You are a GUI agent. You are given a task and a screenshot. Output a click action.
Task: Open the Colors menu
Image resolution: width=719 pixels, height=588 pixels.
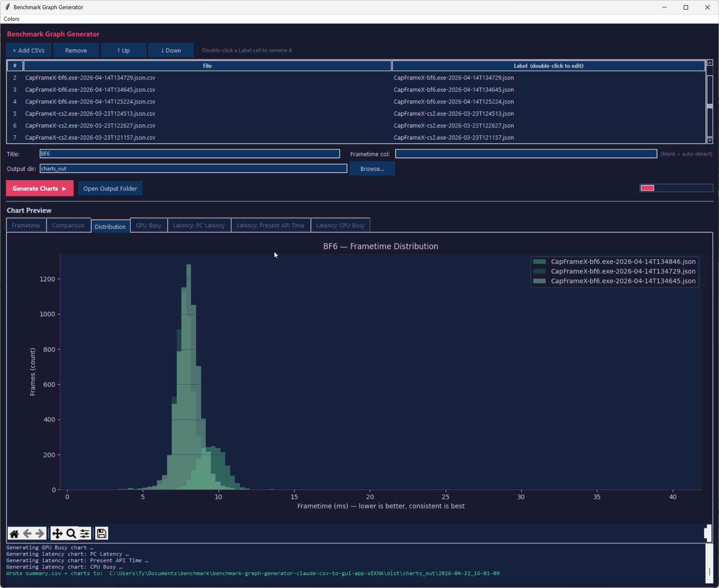(x=11, y=19)
